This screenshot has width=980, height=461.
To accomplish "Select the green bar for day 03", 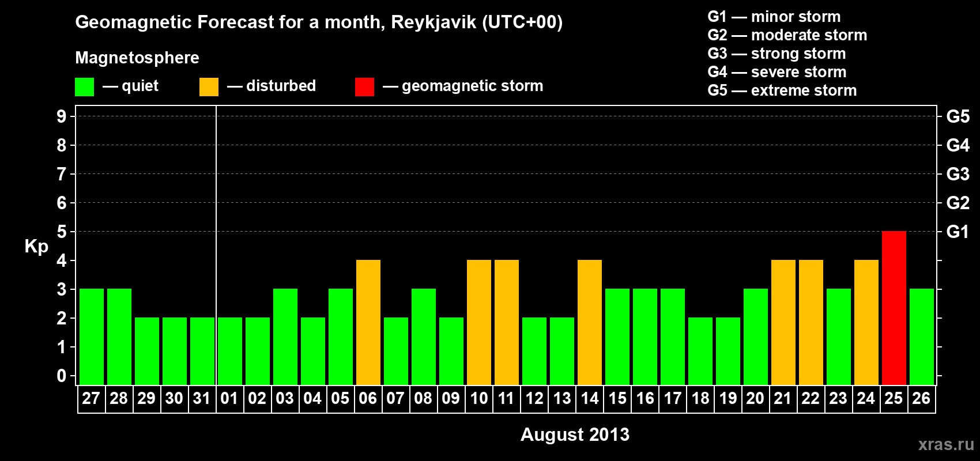I will point(285,337).
